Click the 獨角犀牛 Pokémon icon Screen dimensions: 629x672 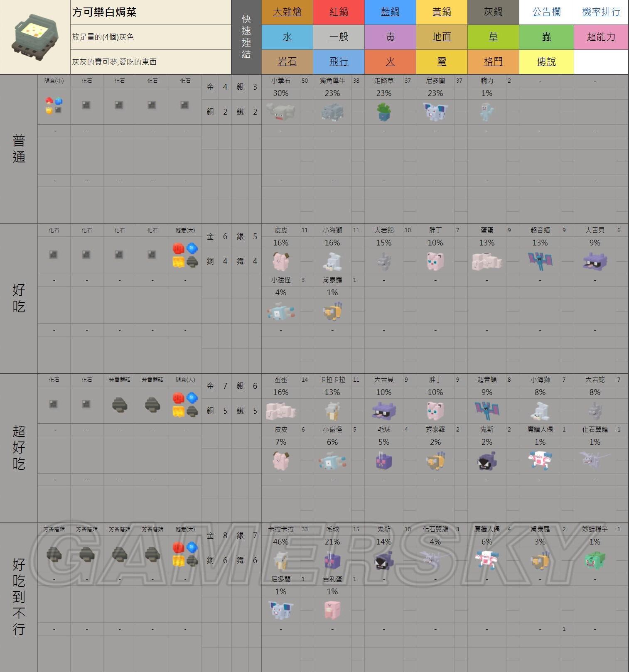click(332, 112)
